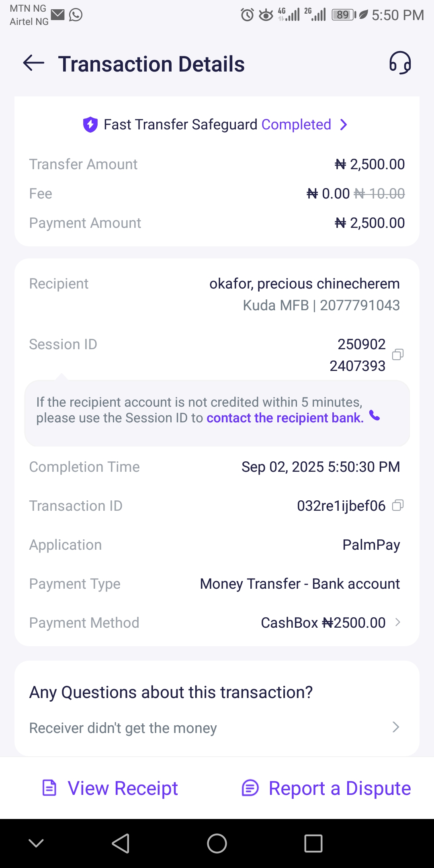Viewport: 434px width, 868px height.
Task: Copy the Session ID
Action: click(x=397, y=354)
